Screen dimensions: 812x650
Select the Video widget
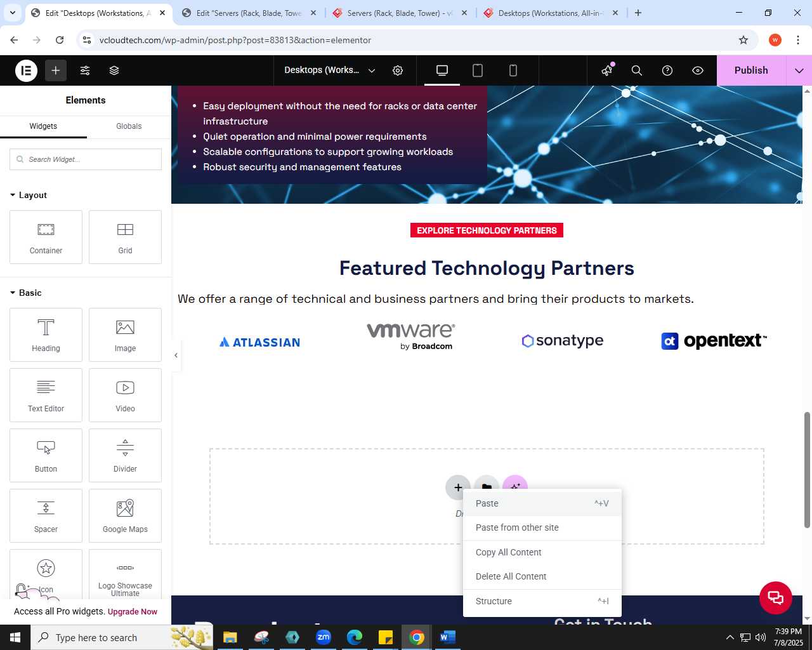[125, 395]
